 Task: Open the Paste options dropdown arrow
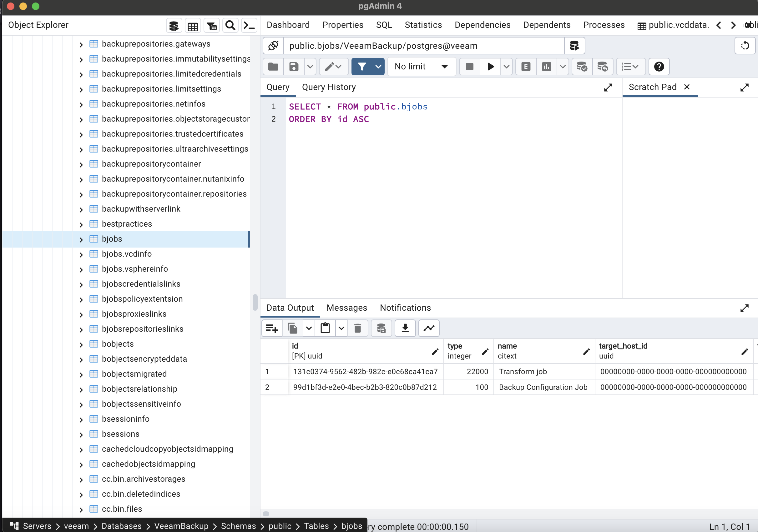pyautogui.click(x=341, y=328)
